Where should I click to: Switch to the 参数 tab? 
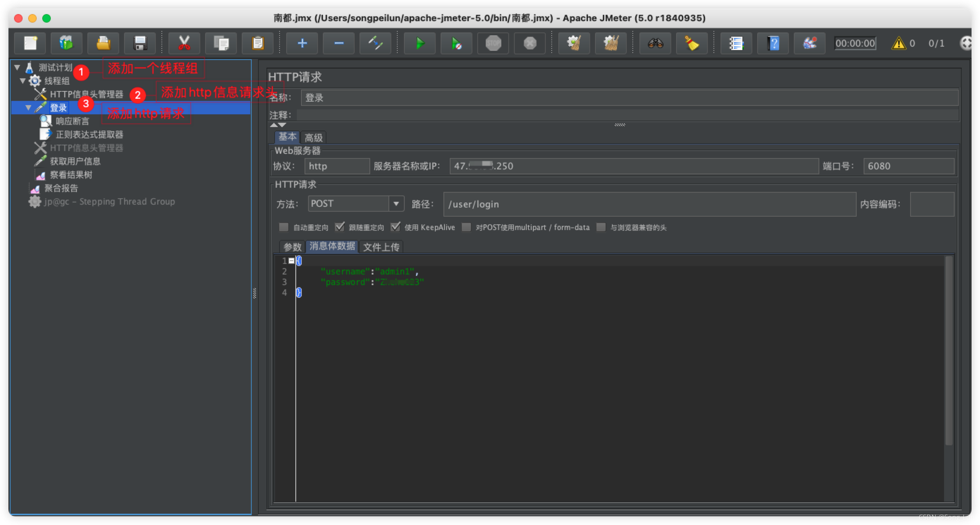click(x=293, y=247)
